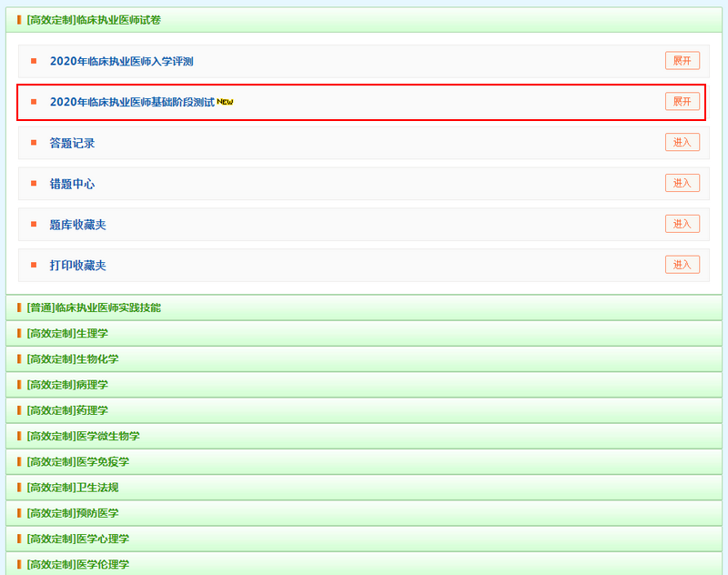The width and height of the screenshot is (728, 575).
Task: Open 题库收藏夹 via its 进入 button
Action: (682, 224)
